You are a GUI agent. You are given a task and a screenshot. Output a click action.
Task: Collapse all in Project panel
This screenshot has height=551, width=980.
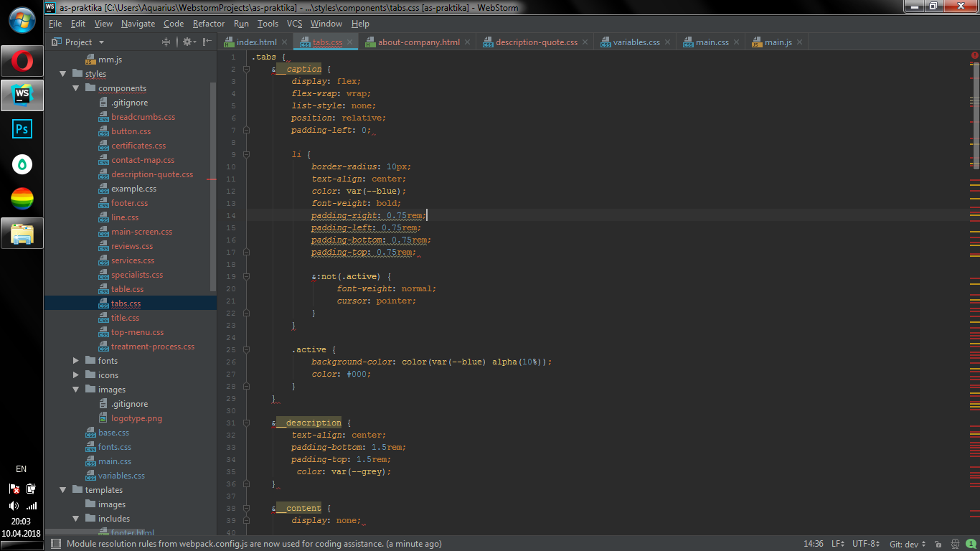tap(166, 42)
